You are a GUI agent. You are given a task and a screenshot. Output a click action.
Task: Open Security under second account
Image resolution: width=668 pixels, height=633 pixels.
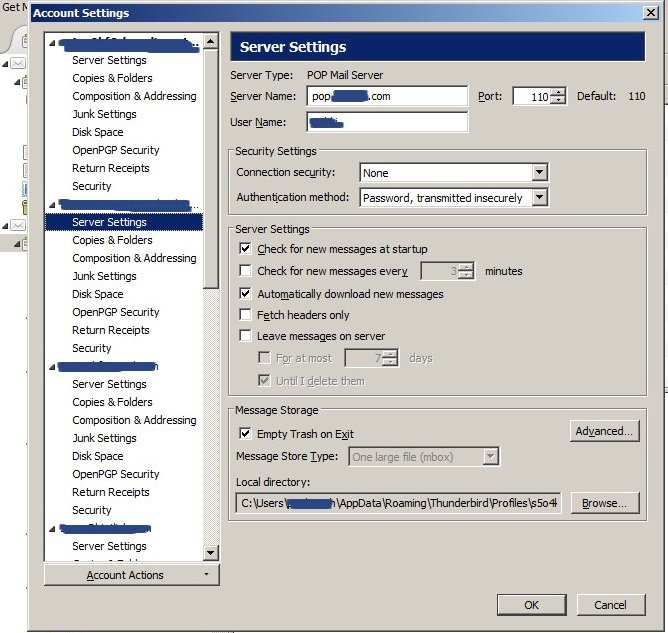pos(92,348)
